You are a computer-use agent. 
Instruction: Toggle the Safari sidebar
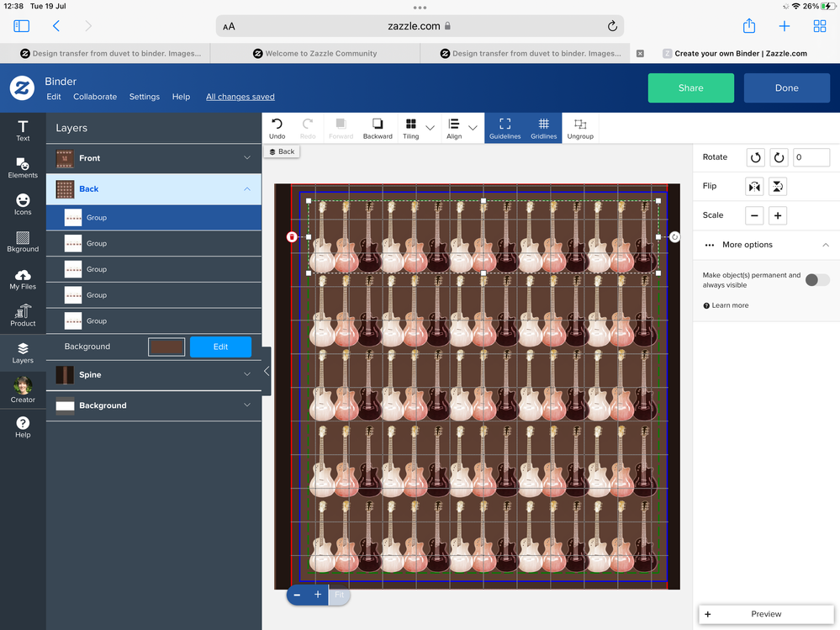point(21,26)
